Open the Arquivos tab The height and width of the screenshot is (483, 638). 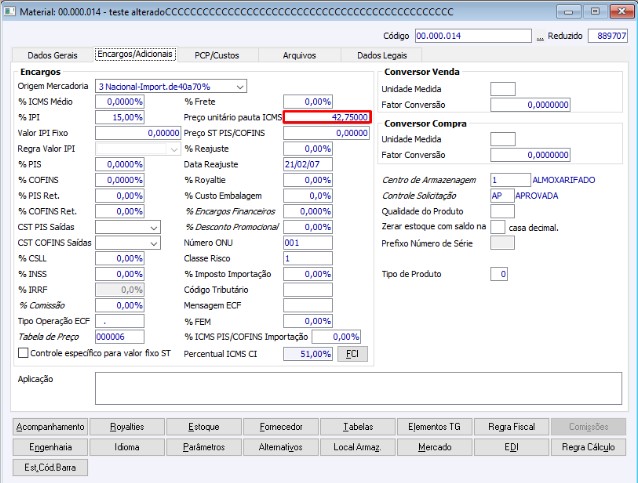(x=299, y=55)
